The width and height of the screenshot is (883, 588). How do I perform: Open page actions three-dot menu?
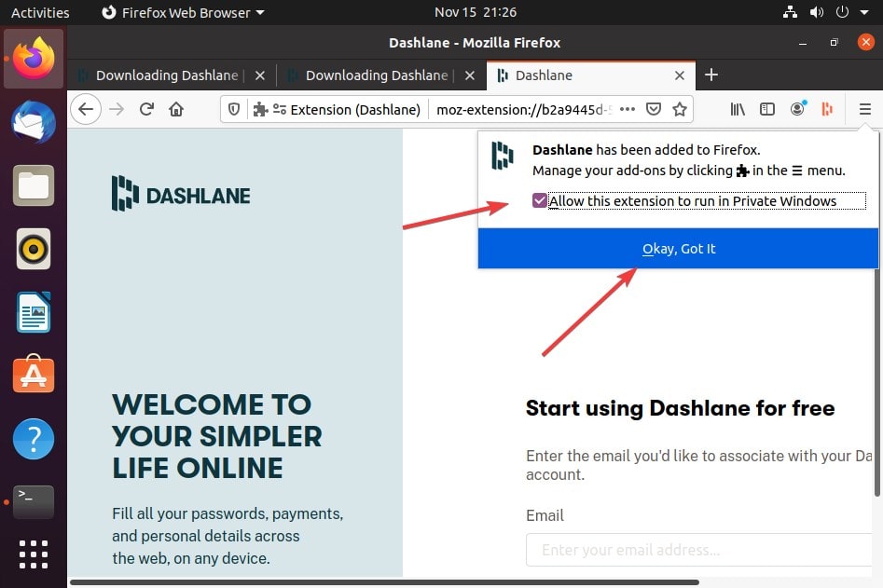pos(628,109)
